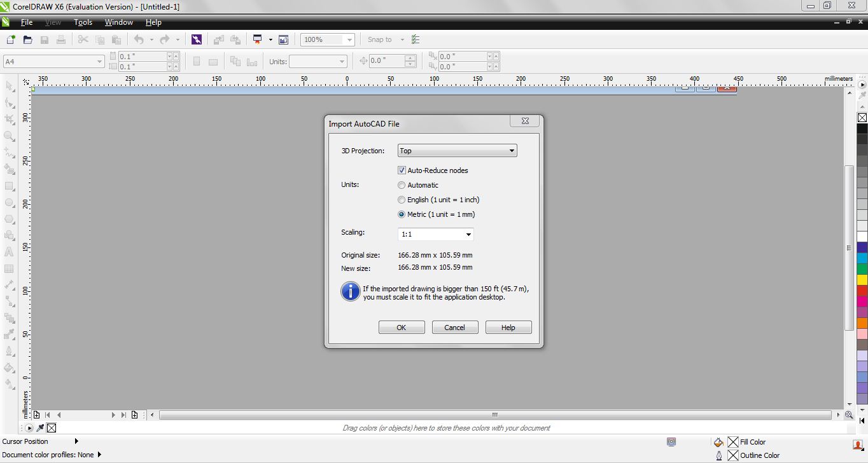Open the Help menu
Viewport: 868px width, 463px height.
tap(153, 22)
